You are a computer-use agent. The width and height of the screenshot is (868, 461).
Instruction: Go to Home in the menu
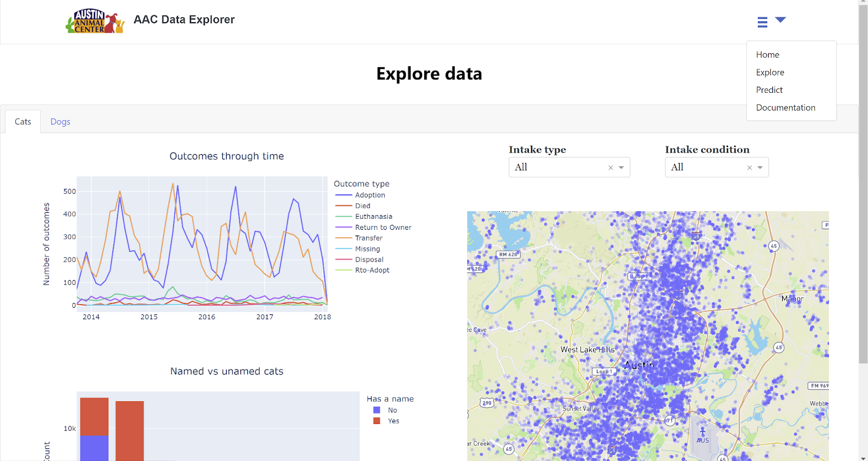coord(768,55)
